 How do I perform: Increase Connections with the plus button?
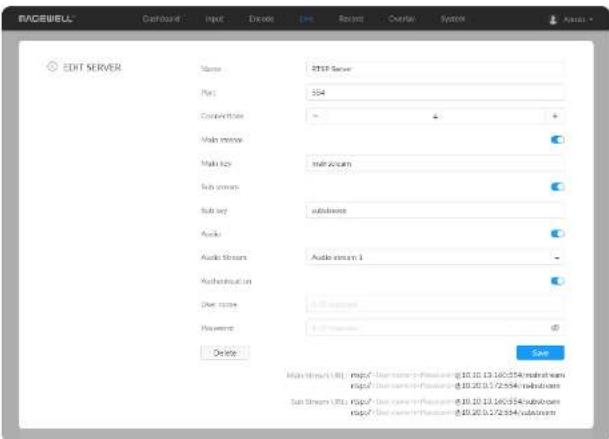tap(555, 116)
